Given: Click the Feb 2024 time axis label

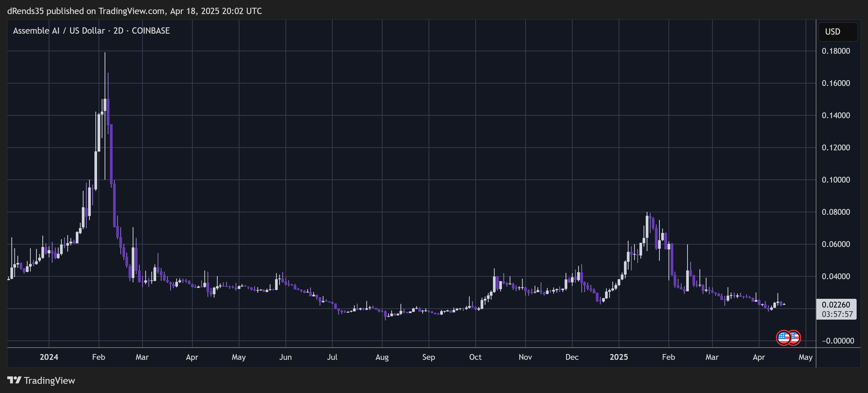Looking at the screenshot, I should [x=98, y=357].
